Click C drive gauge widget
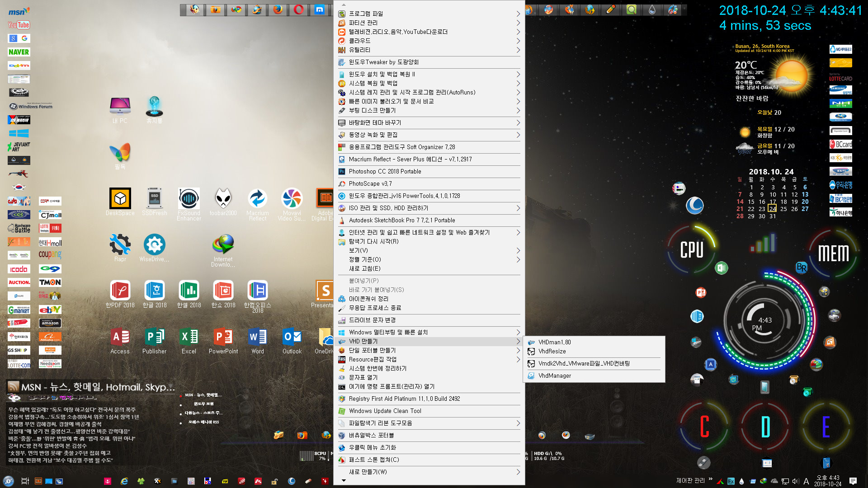868x488 pixels. point(704,426)
